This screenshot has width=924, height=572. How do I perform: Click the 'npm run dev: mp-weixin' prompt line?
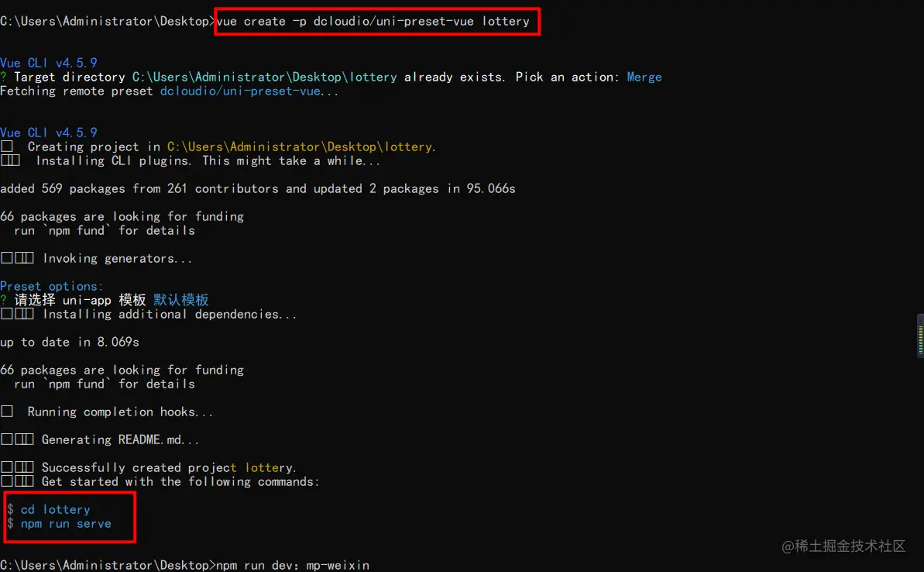[184, 565]
